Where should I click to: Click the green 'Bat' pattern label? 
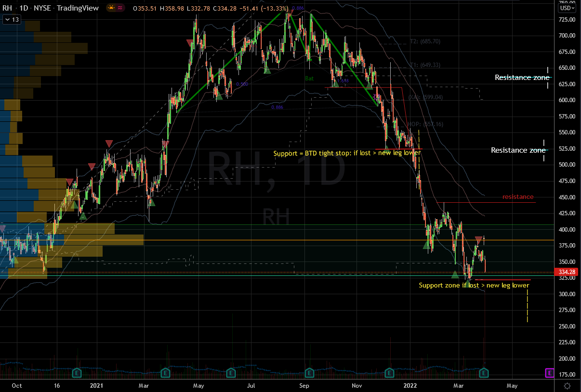[x=310, y=78]
